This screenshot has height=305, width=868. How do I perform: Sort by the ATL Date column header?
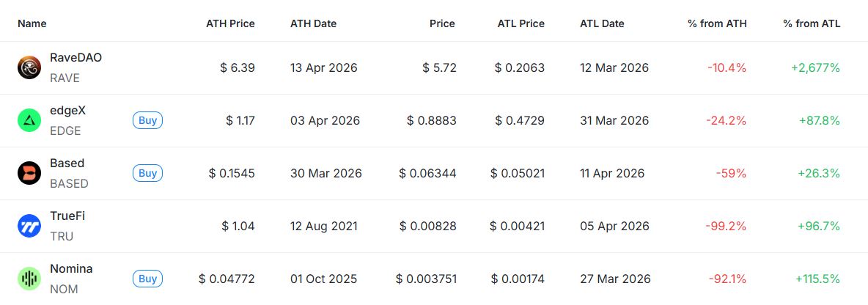(x=602, y=23)
